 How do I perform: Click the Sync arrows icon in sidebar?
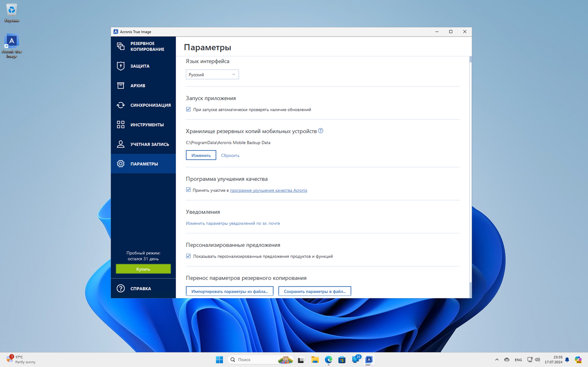click(x=120, y=105)
